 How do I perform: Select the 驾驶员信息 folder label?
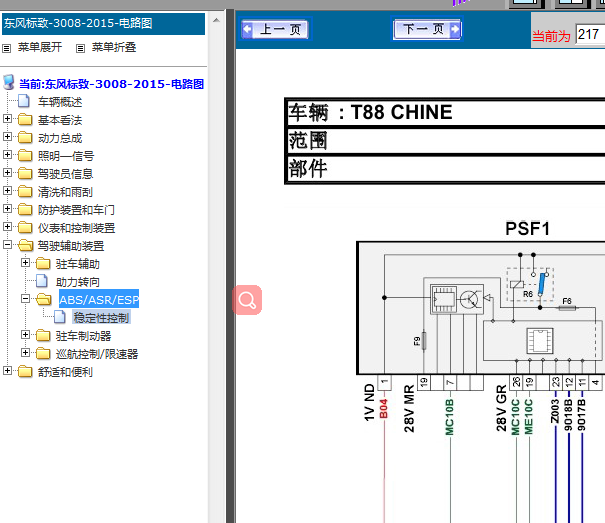point(65,174)
